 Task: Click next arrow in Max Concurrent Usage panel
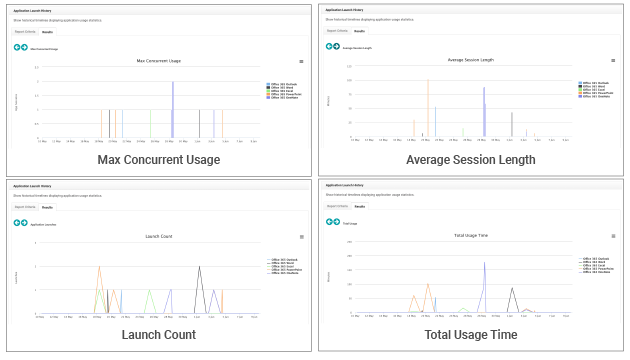[25, 47]
